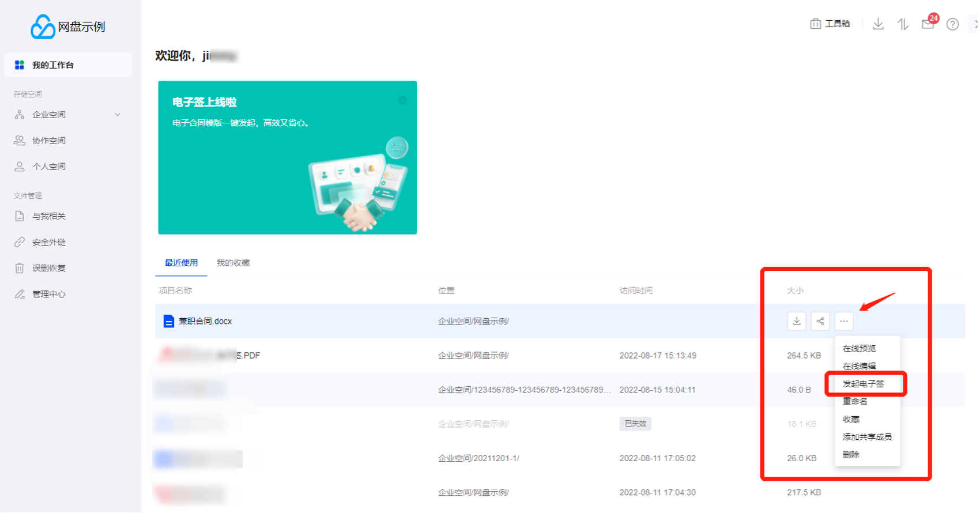
Task: Click location 企业空间/20211201-1/
Action: (478, 458)
